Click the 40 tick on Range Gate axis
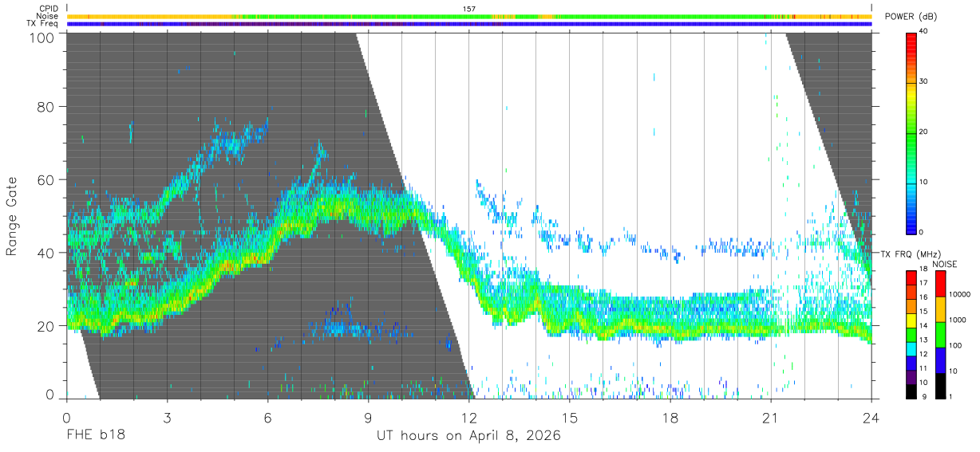980x452 pixels. point(47,253)
